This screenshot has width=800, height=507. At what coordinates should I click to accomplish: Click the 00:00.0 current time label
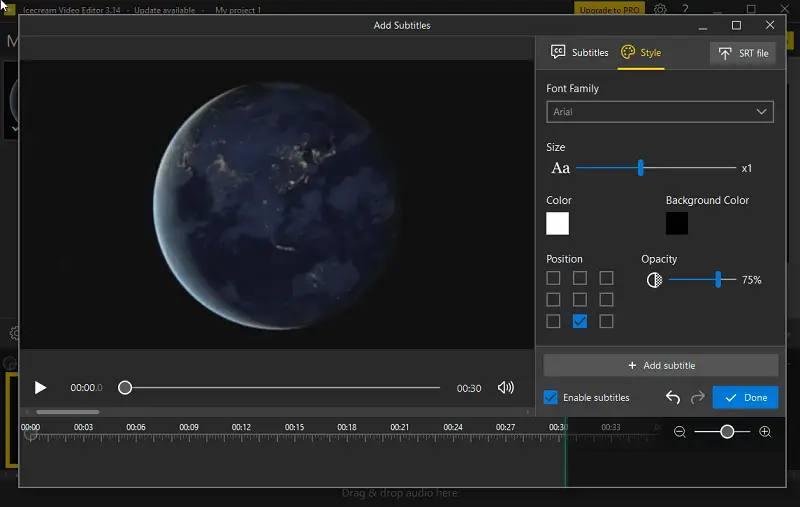pyautogui.click(x=86, y=388)
